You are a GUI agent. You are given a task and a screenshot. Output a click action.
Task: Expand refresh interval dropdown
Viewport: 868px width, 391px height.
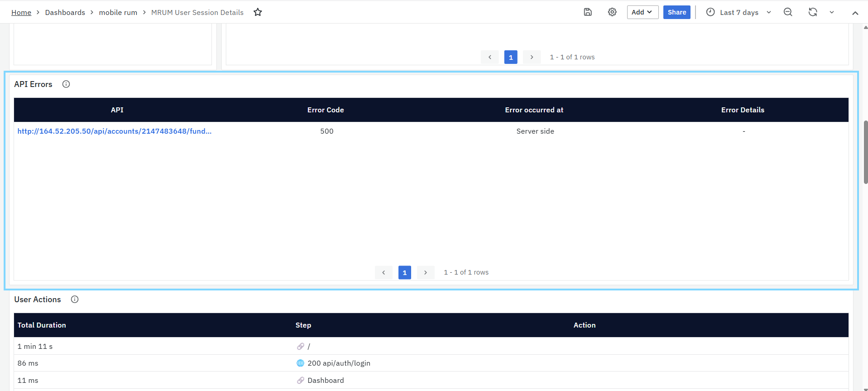pyautogui.click(x=832, y=12)
